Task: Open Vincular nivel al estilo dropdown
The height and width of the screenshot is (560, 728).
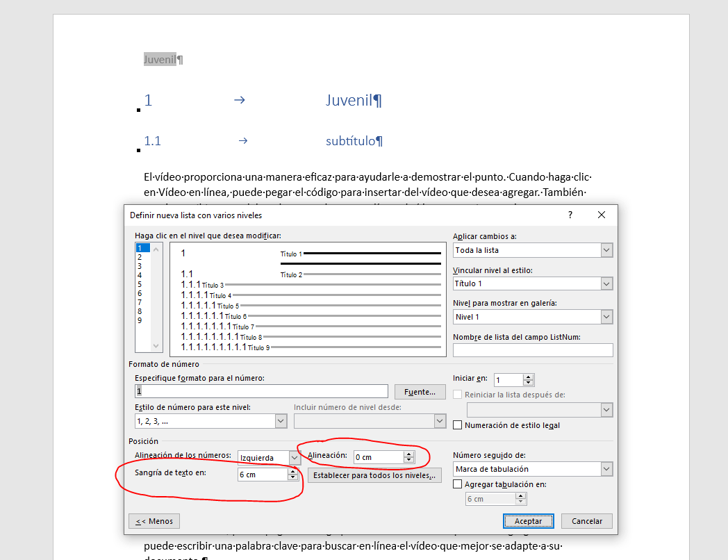Action: click(606, 283)
